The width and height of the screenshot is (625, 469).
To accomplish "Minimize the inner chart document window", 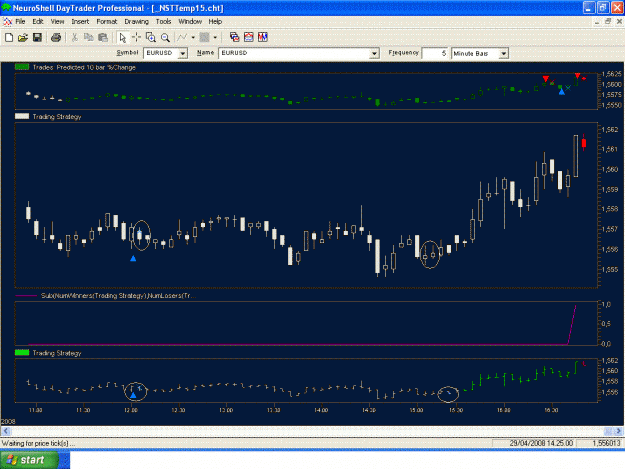I will click(597, 22).
